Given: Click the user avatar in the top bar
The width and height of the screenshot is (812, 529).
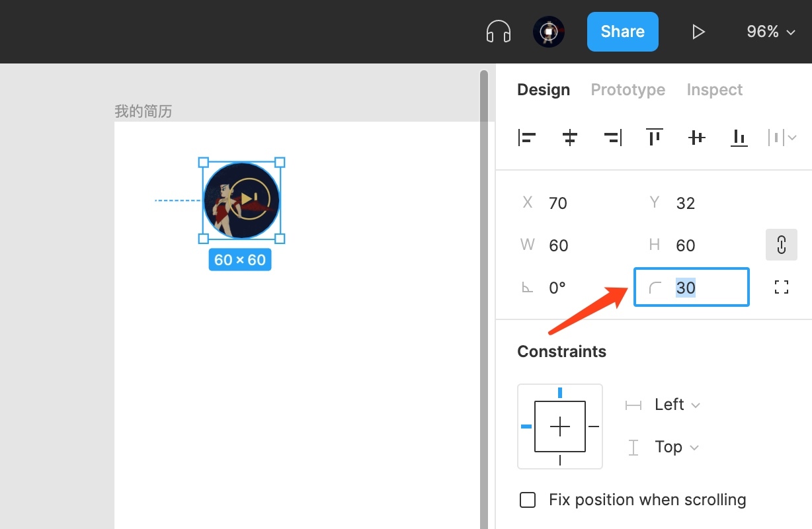Looking at the screenshot, I should 549,32.
